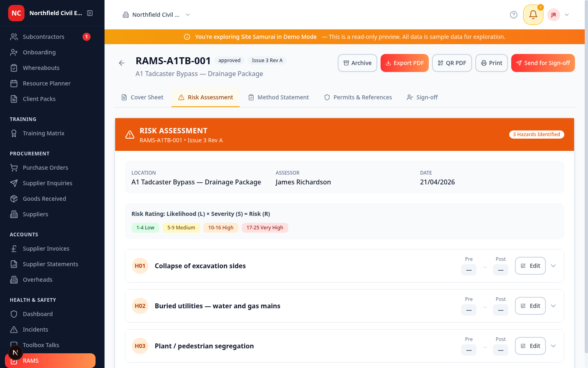This screenshot has width=588, height=368.
Task: Go to Toolbox Talks
Action: [42, 345]
